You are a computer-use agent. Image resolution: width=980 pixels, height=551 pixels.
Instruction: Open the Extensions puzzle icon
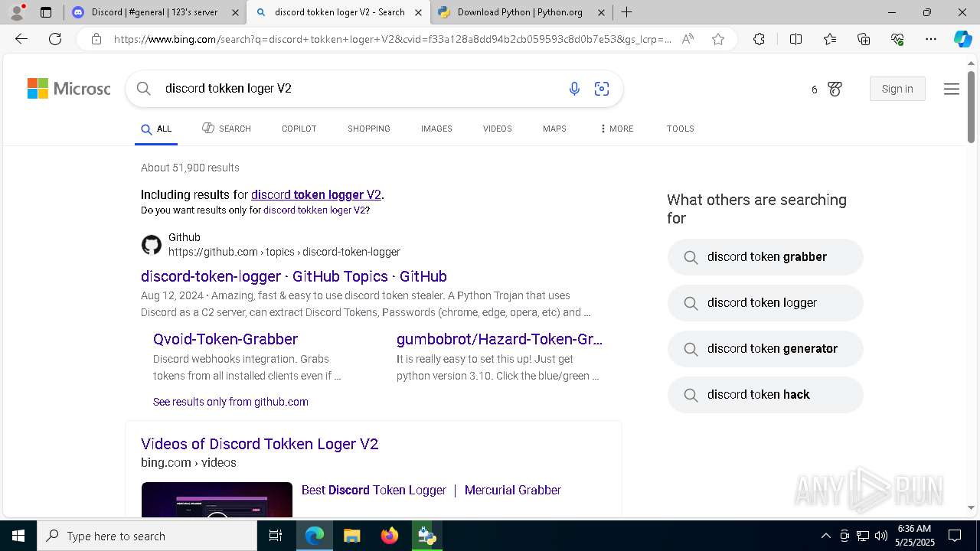pos(759,39)
